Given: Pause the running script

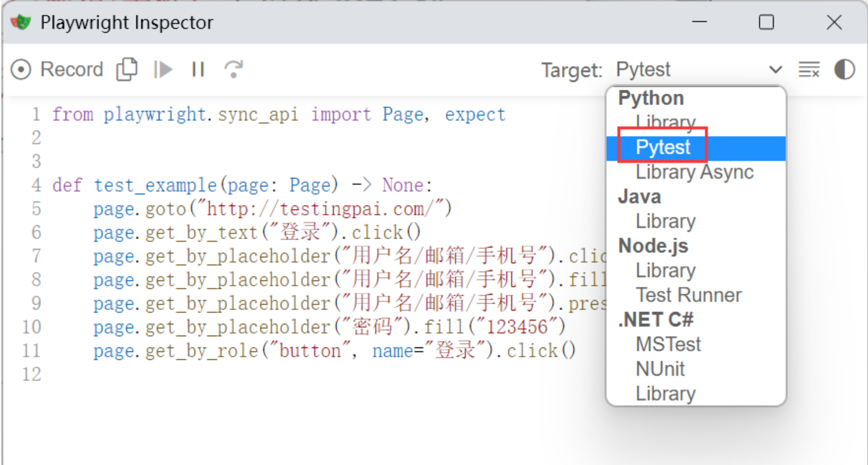Looking at the screenshot, I should (x=197, y=69).
